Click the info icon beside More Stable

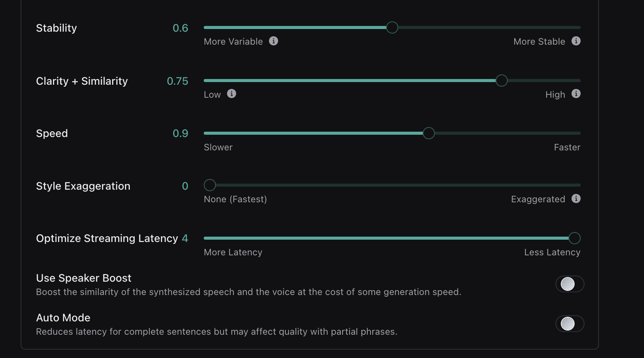point(576,41)
